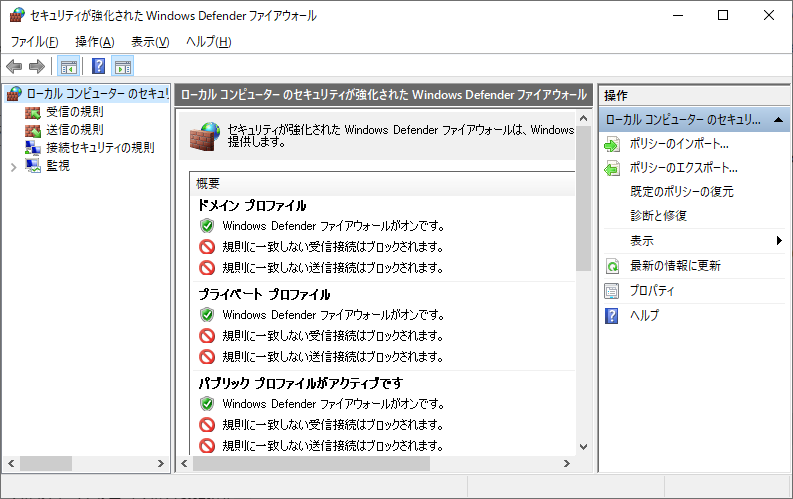Click the tree pane scroll right arrow
Image resolution: width=793 pixels, height=499 pixels.
click(161, 464)
